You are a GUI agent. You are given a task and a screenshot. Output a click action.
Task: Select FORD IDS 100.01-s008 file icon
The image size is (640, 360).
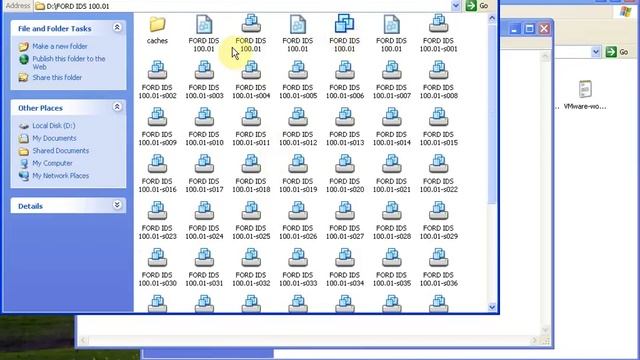click(438, 70)
